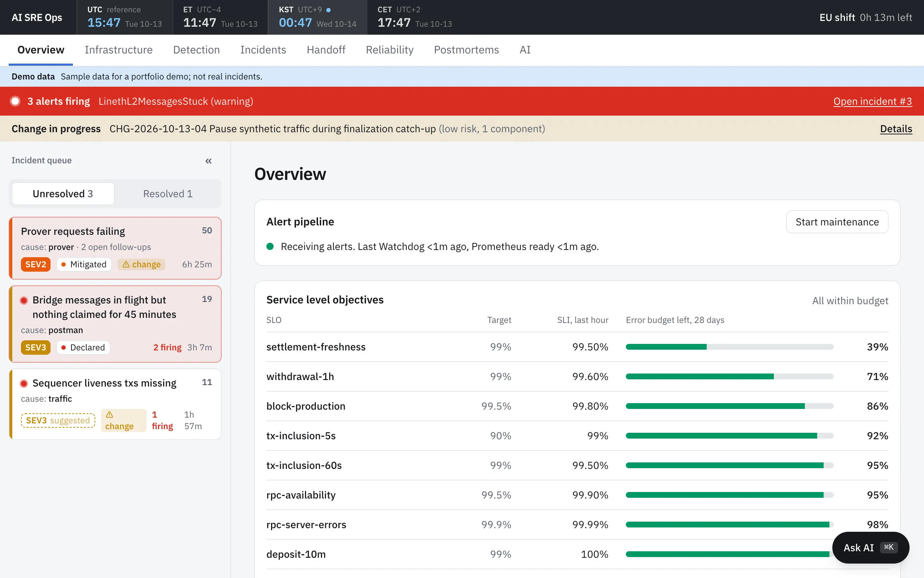924x578 pixels.
Task: Click LinethL2MessagesStuck alert name
Action: (176, 101)
